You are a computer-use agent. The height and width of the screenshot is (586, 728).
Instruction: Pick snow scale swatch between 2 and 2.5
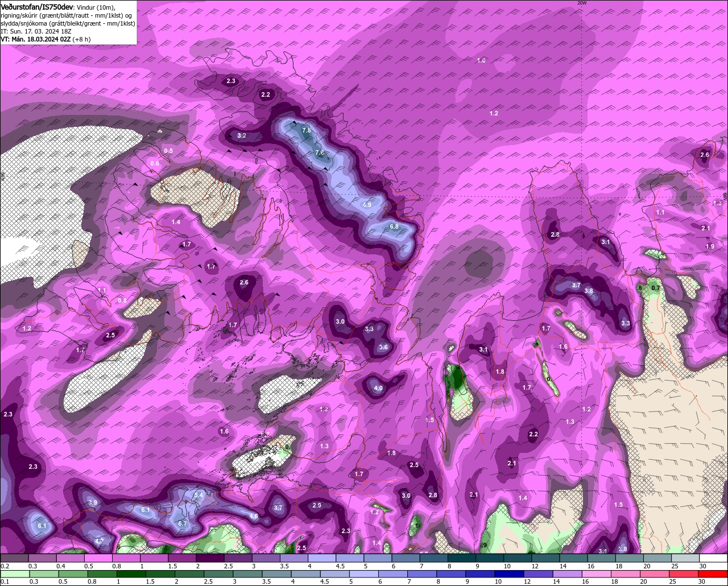(x=210, y=558)
